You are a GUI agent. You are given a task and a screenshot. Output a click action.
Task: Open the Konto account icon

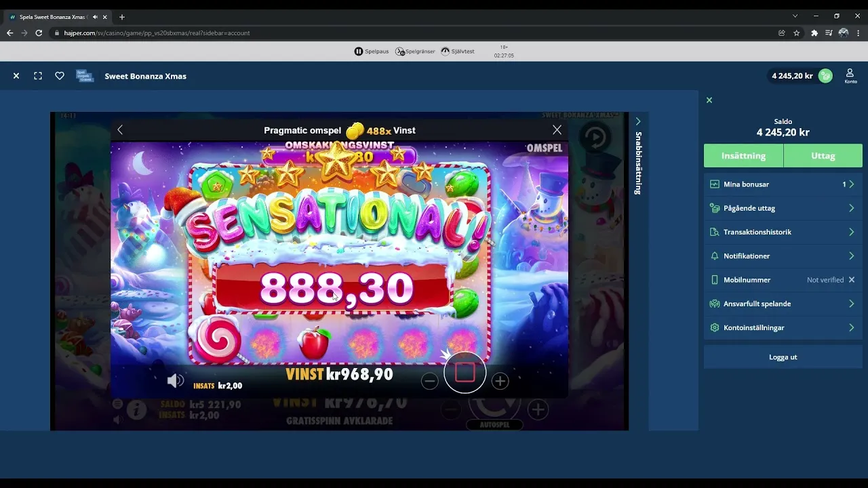tap(850, 76)
